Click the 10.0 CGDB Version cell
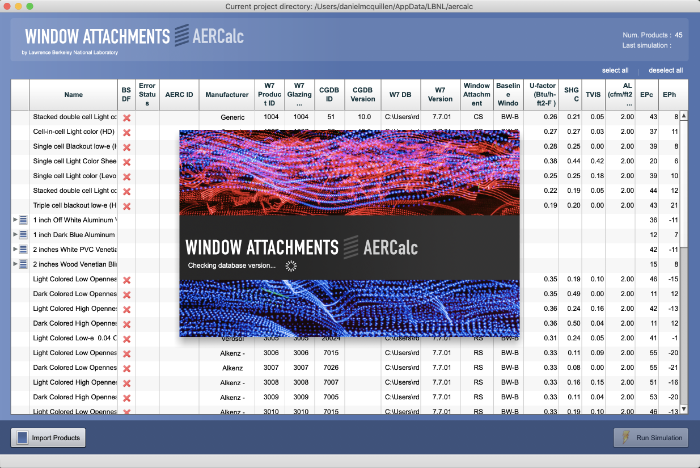 [x=364, y=117]
